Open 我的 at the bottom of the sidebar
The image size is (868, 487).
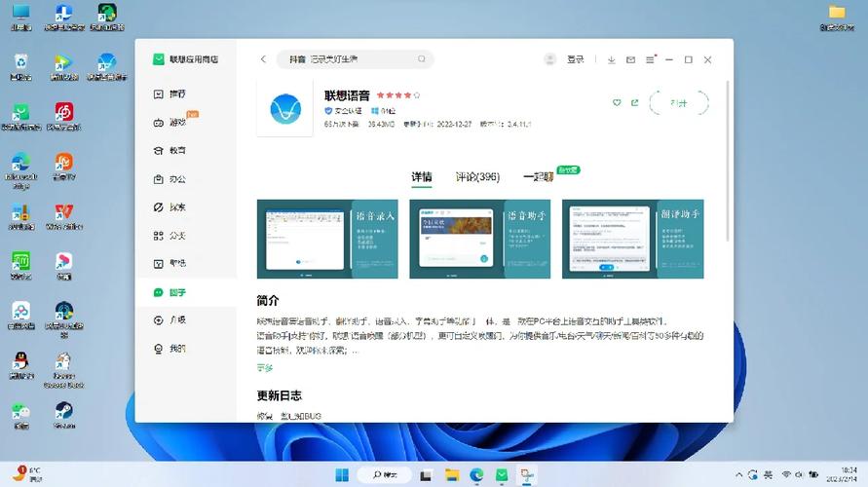pos(170,349)
